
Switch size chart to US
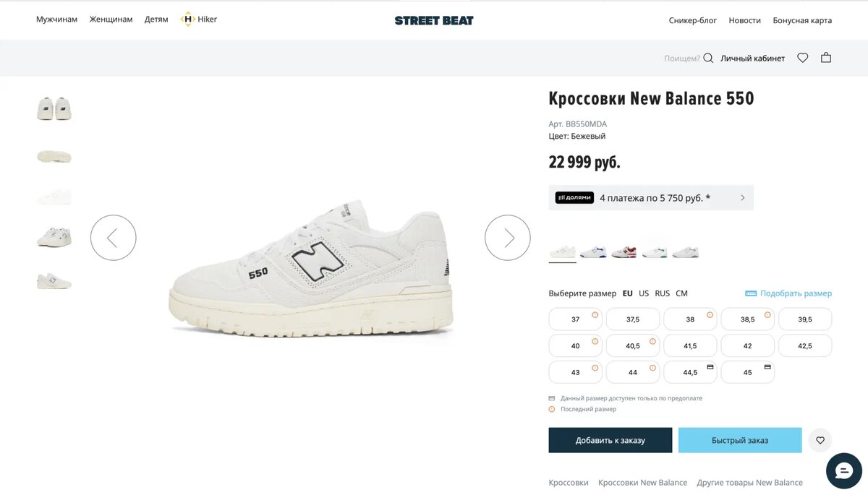(644, 293)
